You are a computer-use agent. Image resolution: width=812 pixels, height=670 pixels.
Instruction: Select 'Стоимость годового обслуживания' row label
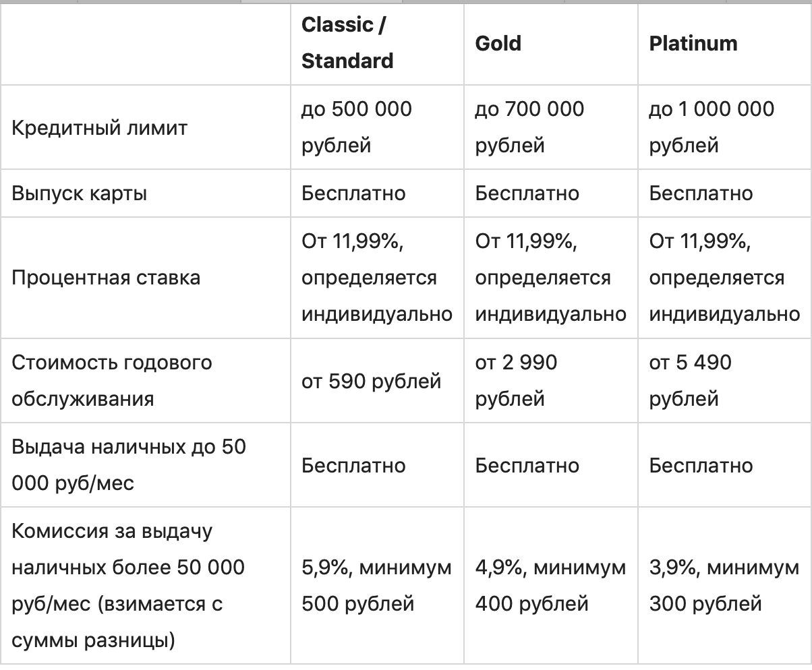[x=112, y=381]
